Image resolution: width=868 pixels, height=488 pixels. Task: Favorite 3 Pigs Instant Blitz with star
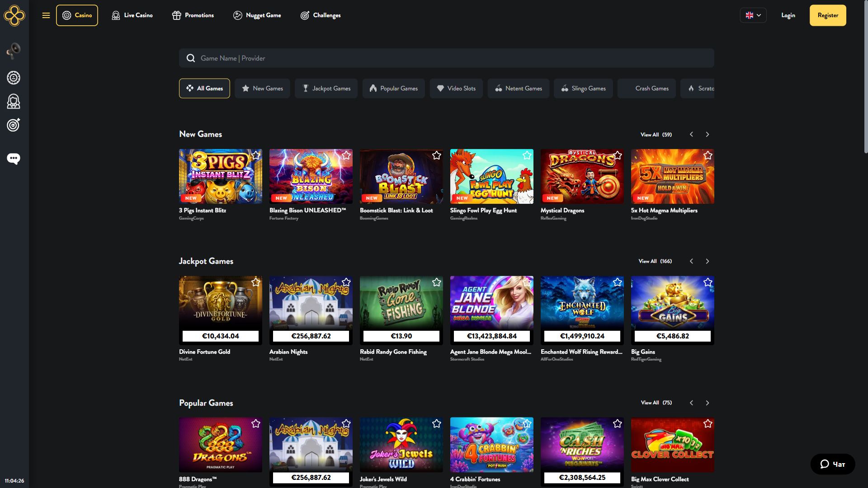(256, 155)
